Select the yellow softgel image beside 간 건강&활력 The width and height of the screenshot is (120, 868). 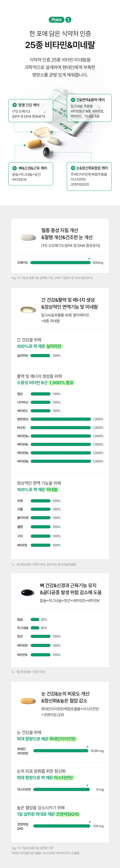(x=28, y=309)
